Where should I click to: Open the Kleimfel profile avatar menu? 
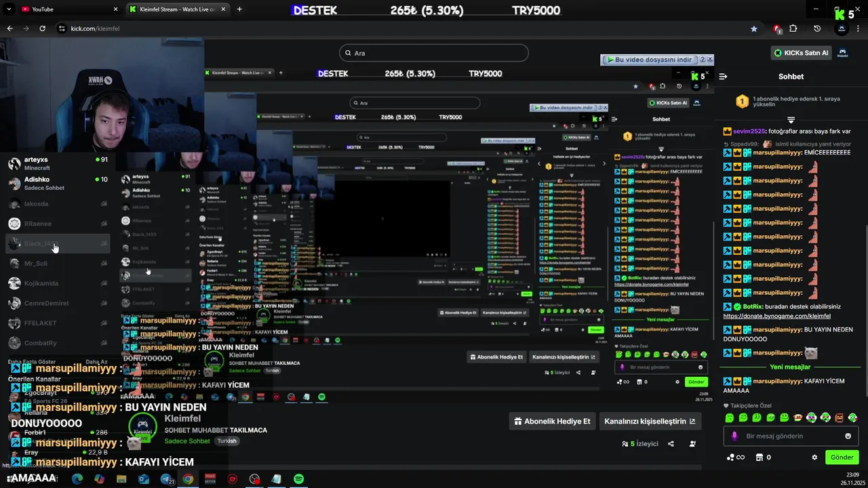843,53
